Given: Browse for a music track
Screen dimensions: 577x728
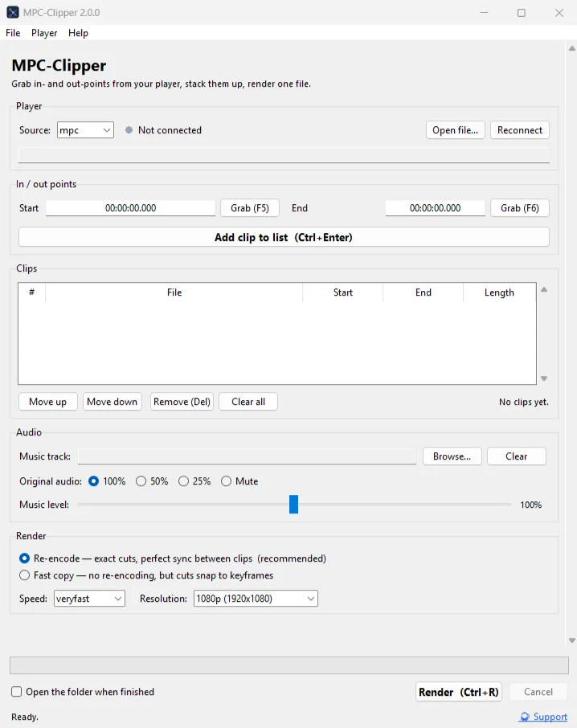Looking at the screenshot, I should coord(452,456).
